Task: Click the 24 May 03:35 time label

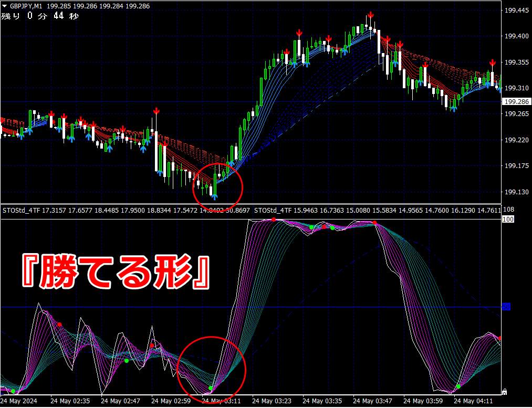Action: pyautogui.click(x=322, y=401)
